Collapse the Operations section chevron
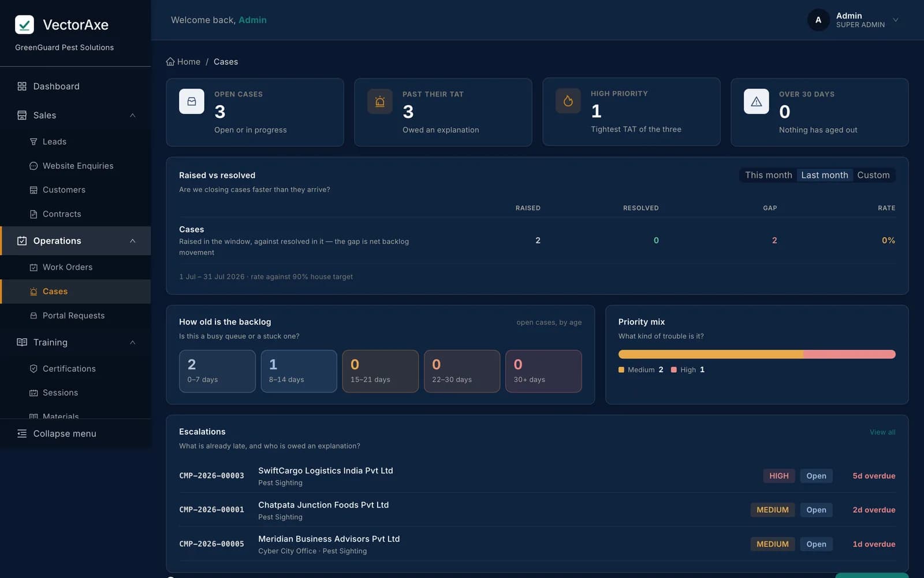The height and width of the screenshot is (578, 924). coord(133,241)
